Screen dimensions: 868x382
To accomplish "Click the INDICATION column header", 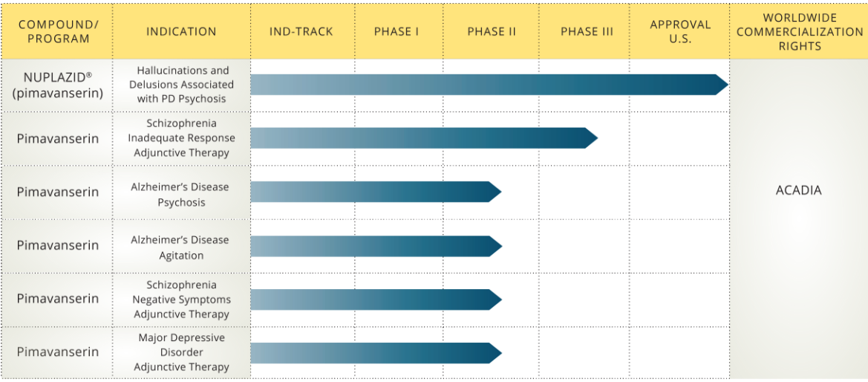I will click(181, 31).
